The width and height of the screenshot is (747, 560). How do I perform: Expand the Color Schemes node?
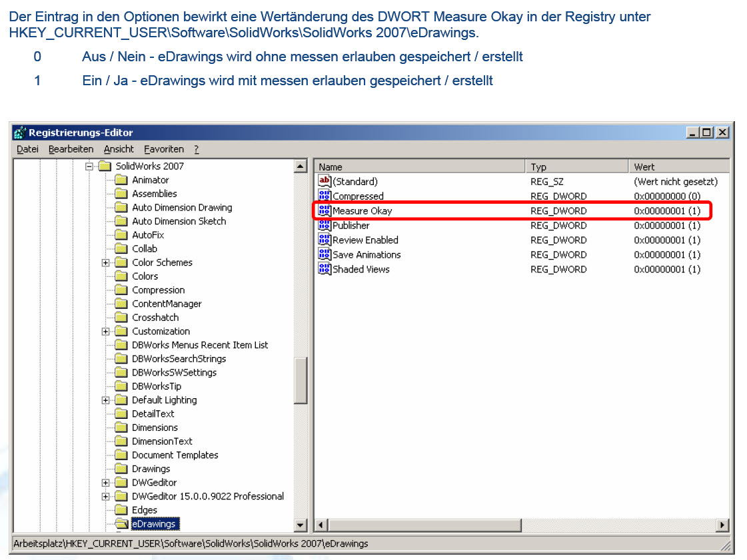click(x=105, y=263)
